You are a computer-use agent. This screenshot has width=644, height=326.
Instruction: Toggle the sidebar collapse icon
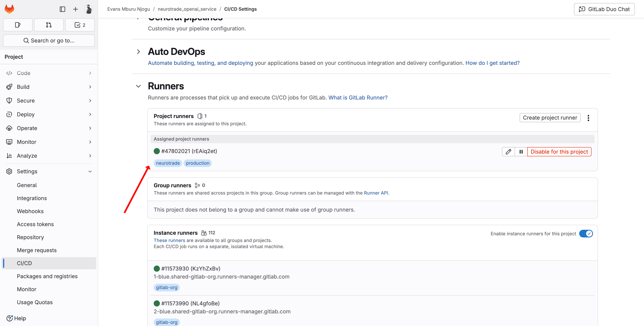(62, 9)
